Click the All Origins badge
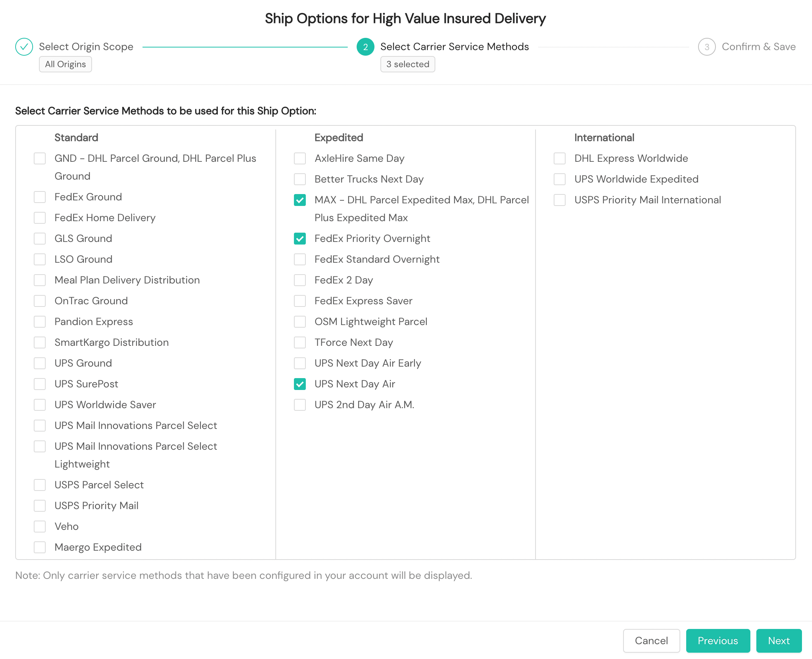The image size is (812, 659). [x=65, y=64]
